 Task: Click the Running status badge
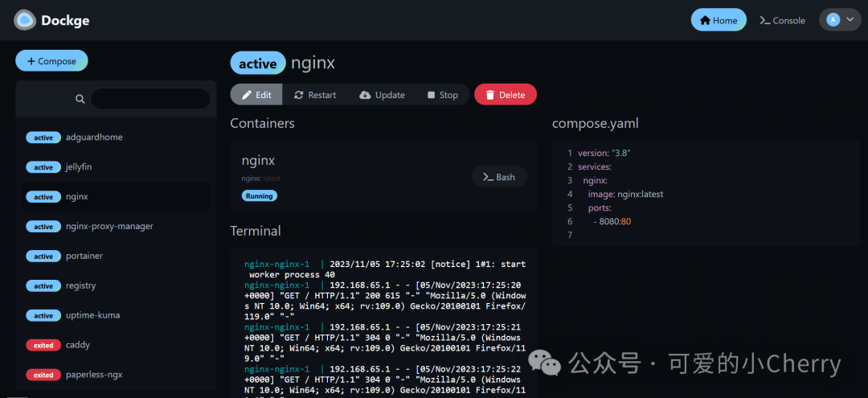260,196
